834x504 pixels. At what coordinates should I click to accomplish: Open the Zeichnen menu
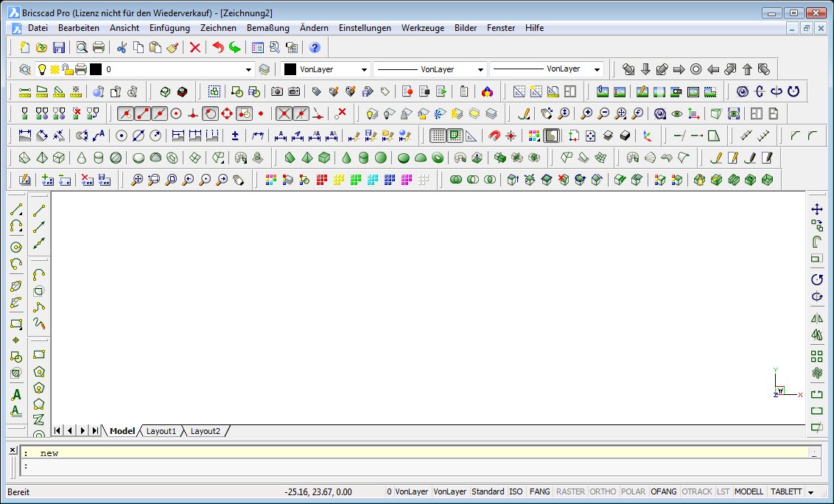pos(218,28)
